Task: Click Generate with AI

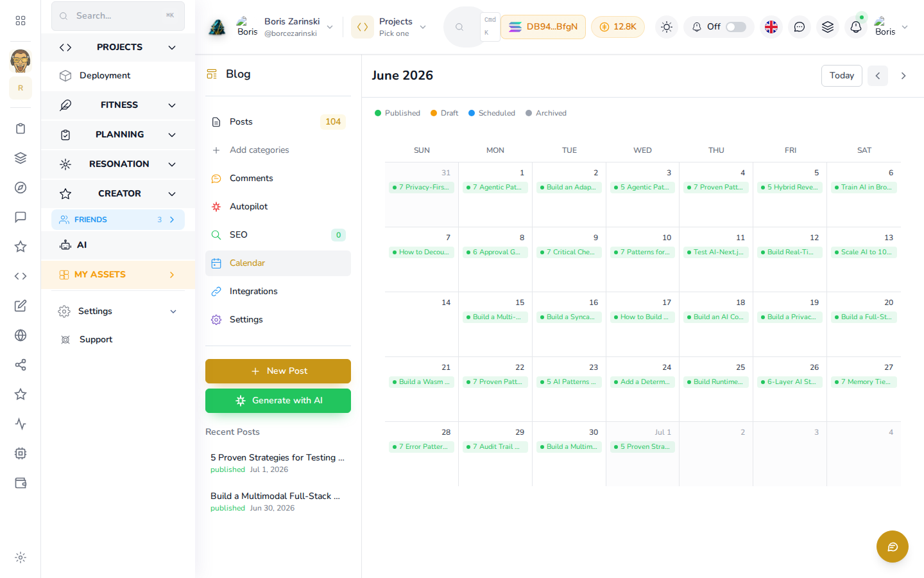Action: click(x=278, y=401)
